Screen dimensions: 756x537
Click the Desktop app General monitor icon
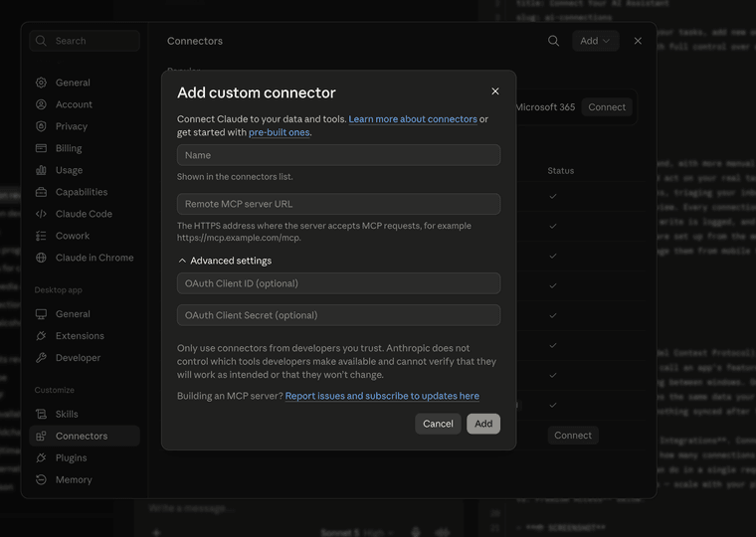coord(41,314)
